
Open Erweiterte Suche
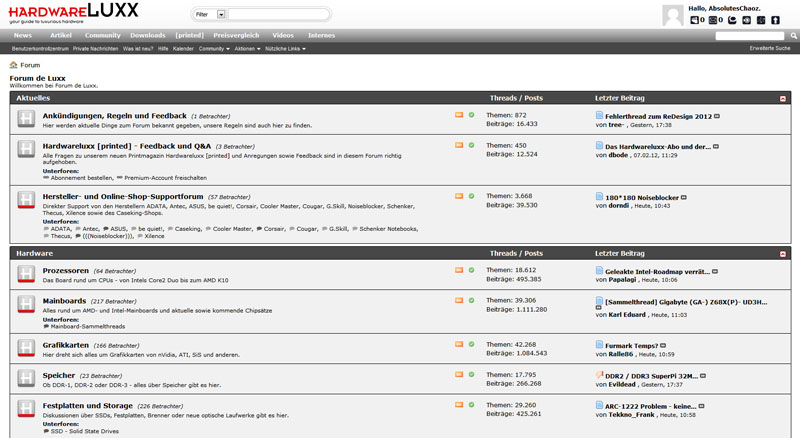tap(770, 48)
